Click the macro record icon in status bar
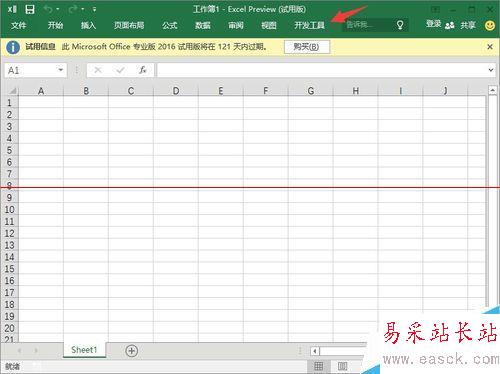500x374 pixels. [x=36, y=366]
